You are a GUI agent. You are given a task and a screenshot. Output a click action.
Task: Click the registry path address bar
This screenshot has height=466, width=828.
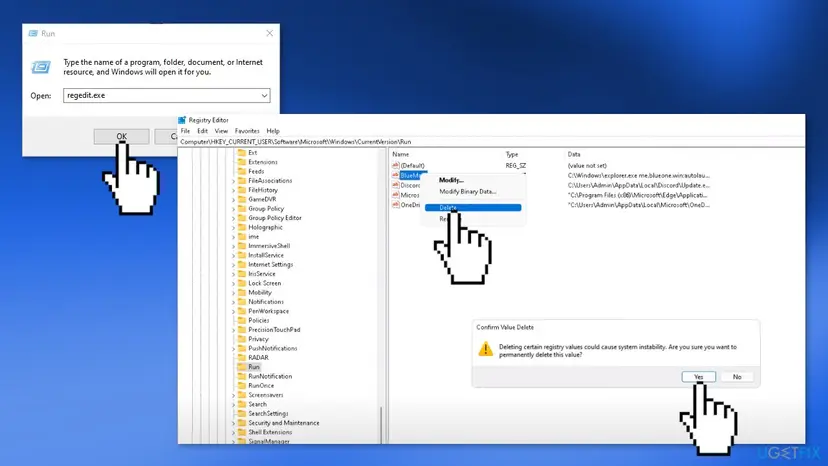tap(491, 142)
